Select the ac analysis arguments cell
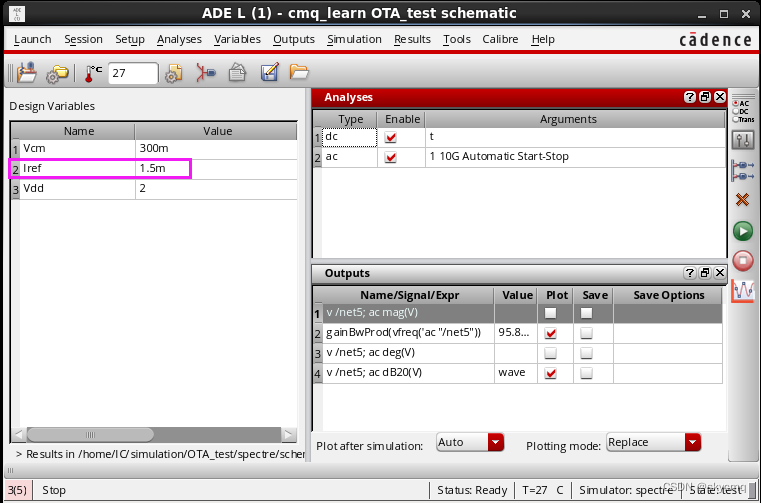 (x=575, y=157)
